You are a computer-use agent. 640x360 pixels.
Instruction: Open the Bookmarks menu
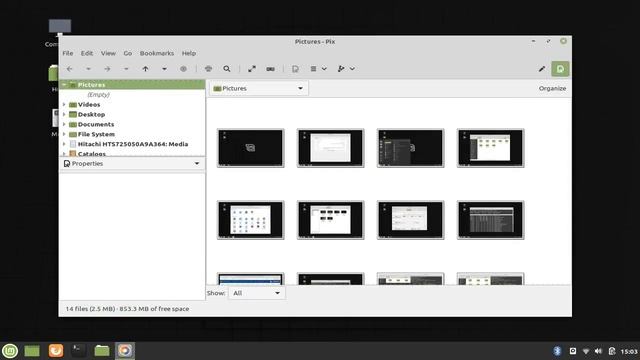(157, 53)
